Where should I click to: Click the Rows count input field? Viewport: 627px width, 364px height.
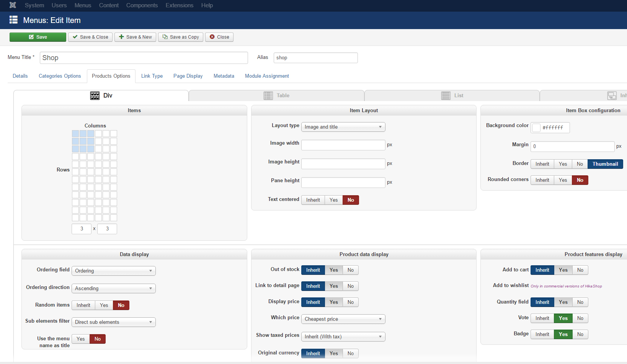tap(107, 229)
